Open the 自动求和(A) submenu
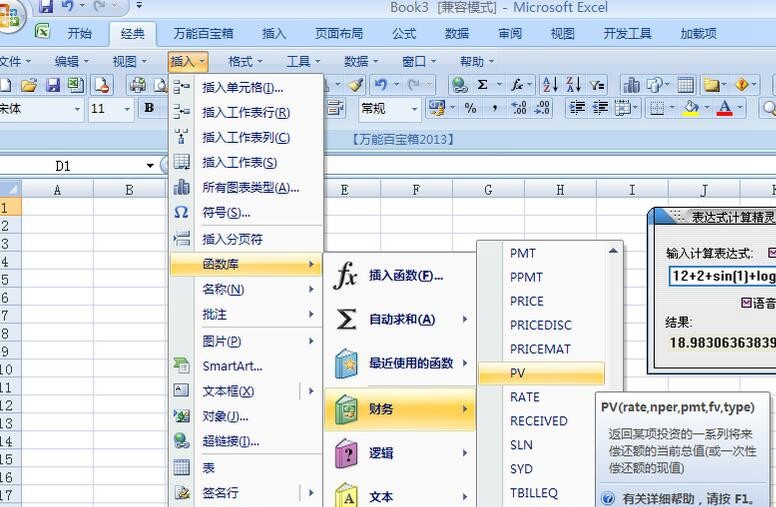This screenshot has width=776, height=507. pos(400,319)
